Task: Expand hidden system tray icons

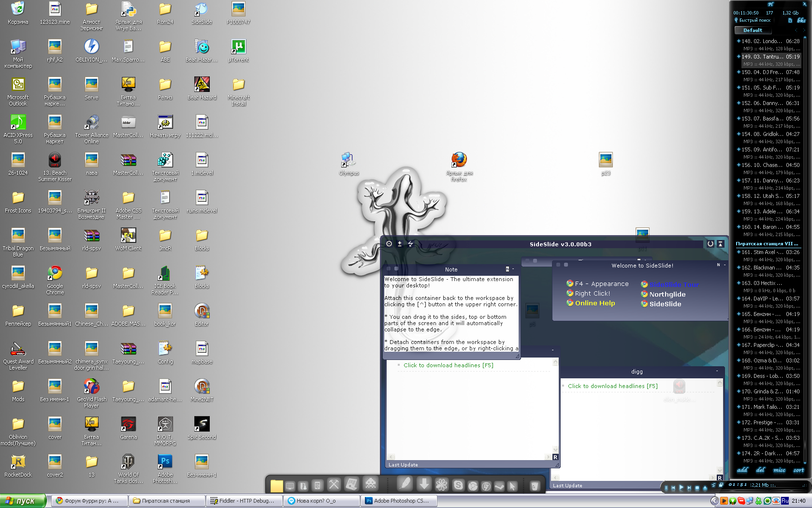Action: (x=714, y=501)
